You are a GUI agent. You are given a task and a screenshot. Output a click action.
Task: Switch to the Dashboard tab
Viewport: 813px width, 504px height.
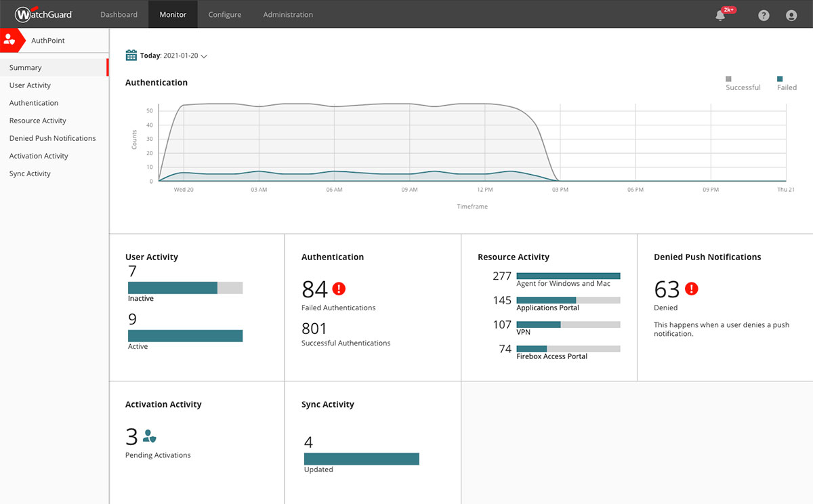[x=119, y=14]
